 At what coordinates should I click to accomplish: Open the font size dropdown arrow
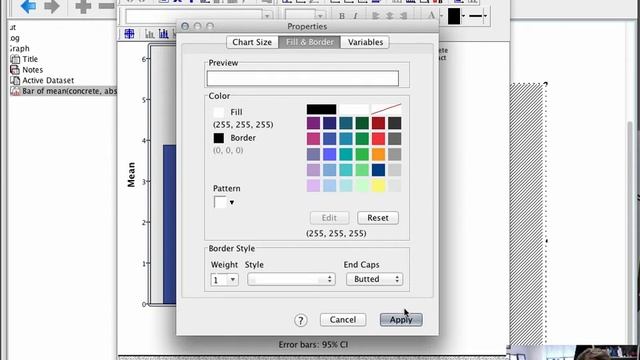coord(320,16)
